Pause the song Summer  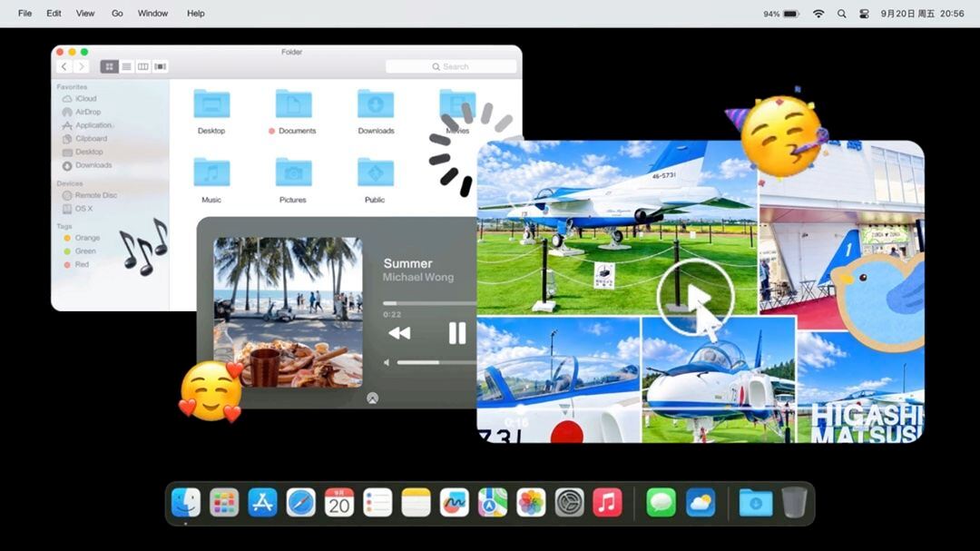tap(457, 333)
